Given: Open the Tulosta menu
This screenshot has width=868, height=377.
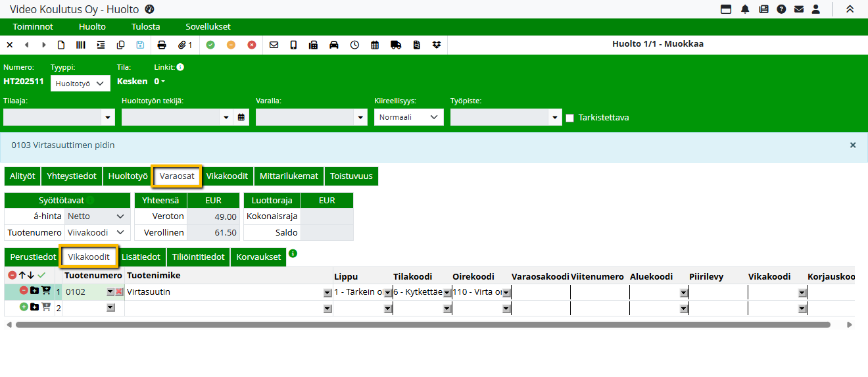Looking at the screenshot, I should click(145, 27).
